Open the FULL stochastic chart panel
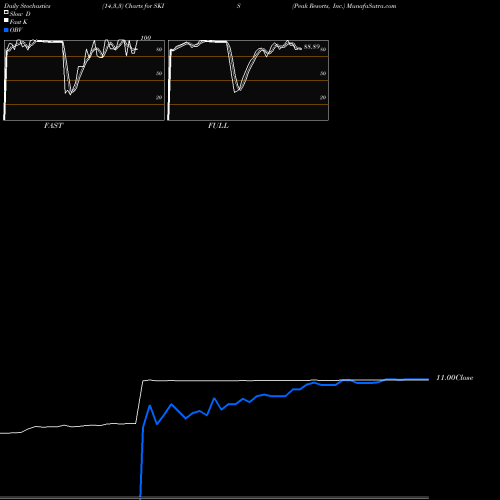This screenshot has width=500, height=500. 248,80
